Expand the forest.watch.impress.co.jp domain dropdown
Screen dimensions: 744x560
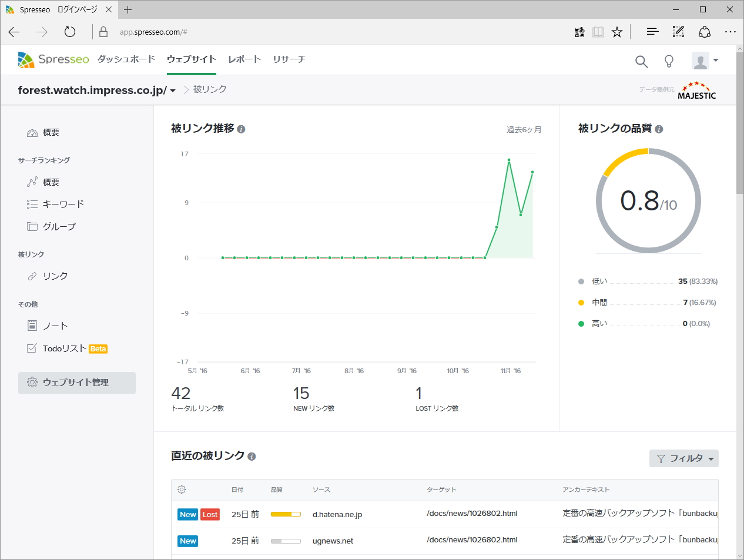[x=172, y=89]
